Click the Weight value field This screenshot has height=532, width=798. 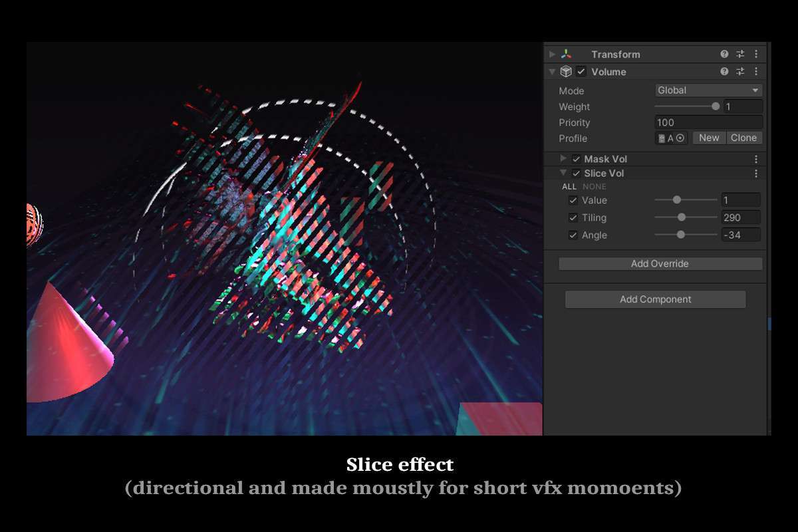click(x=743, y=106)
